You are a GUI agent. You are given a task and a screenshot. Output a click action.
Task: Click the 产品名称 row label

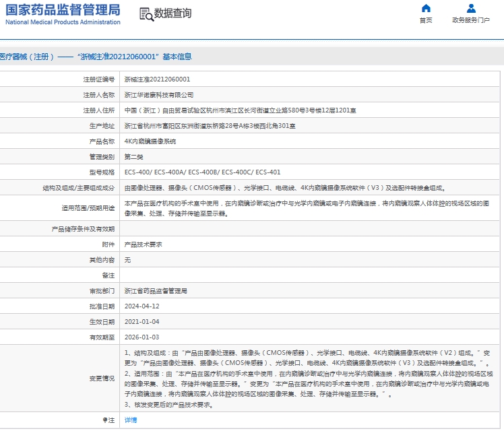coord(102,141)
